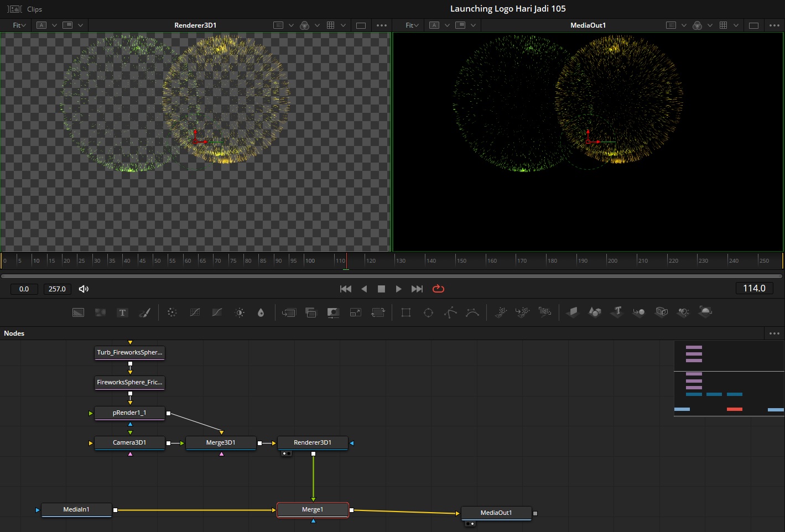Click the current frame field showing 114.0
Image resolution: width=785 pixels, height=532 pixels.
pos(754,288)
